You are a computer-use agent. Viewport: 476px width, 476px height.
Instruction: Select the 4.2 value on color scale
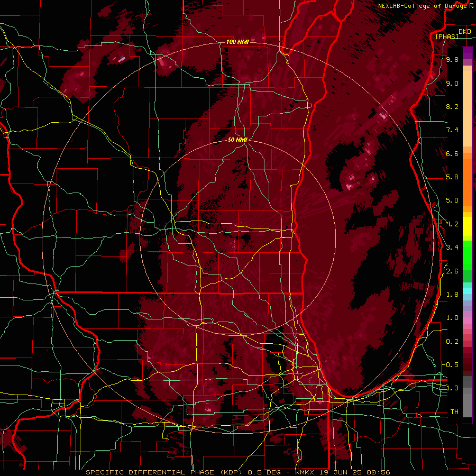click(x=452, y=224)
